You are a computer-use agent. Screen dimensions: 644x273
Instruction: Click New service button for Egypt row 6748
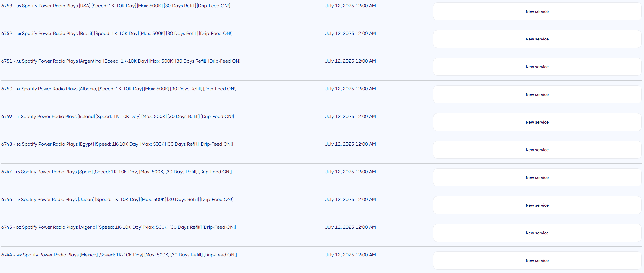pos(537,150)
